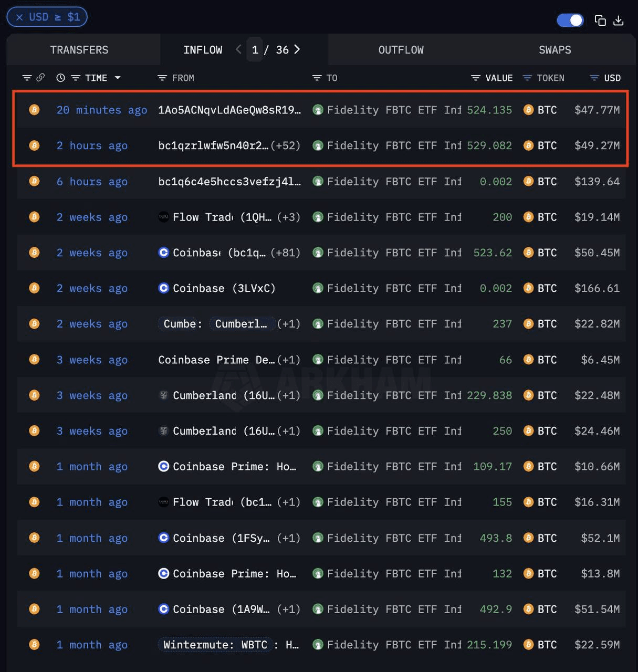
Task: Click the Fidelity logo in the $47.77M row
Action: tap(318, 110)
